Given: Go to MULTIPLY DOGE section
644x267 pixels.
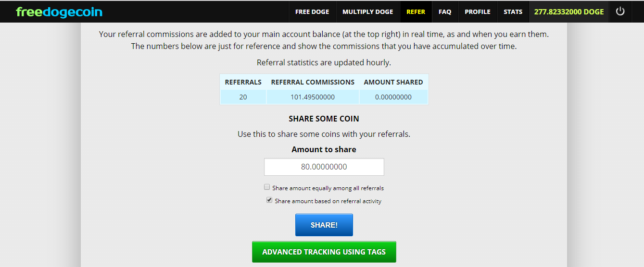Looking at the screenshot, I should click(368, 12).
